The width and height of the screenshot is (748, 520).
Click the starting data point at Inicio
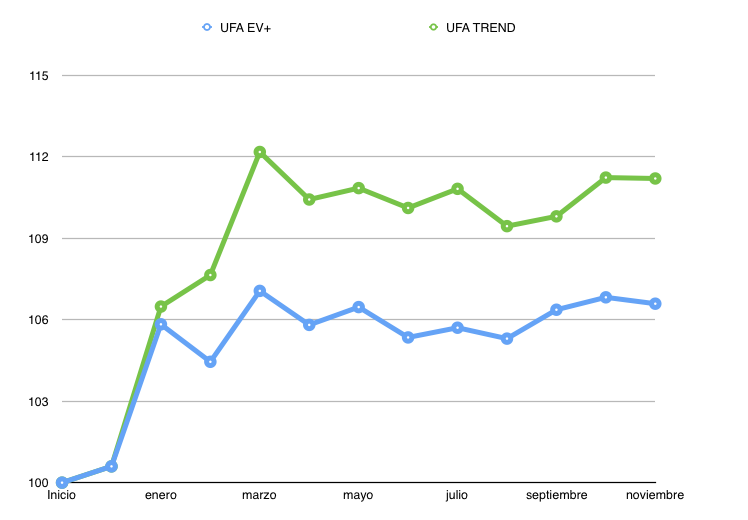click(x=62, y=483)
